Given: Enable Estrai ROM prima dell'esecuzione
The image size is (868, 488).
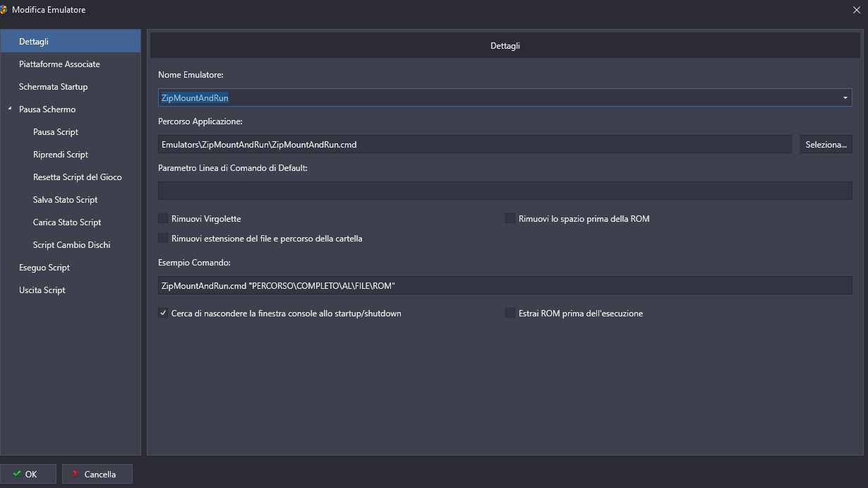Looking at the screenshot, I should (x=510, y=313).
